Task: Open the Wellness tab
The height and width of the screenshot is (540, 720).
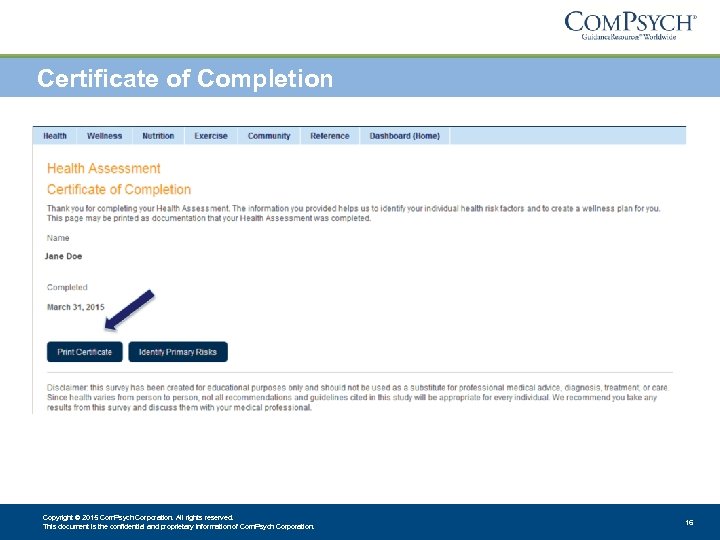Action: (x=105, y=136)
